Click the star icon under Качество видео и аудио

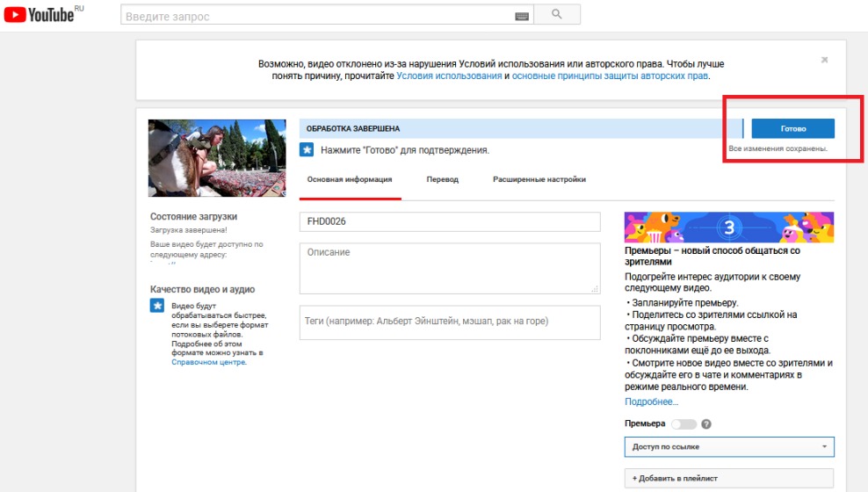click(x=157, y=306)
